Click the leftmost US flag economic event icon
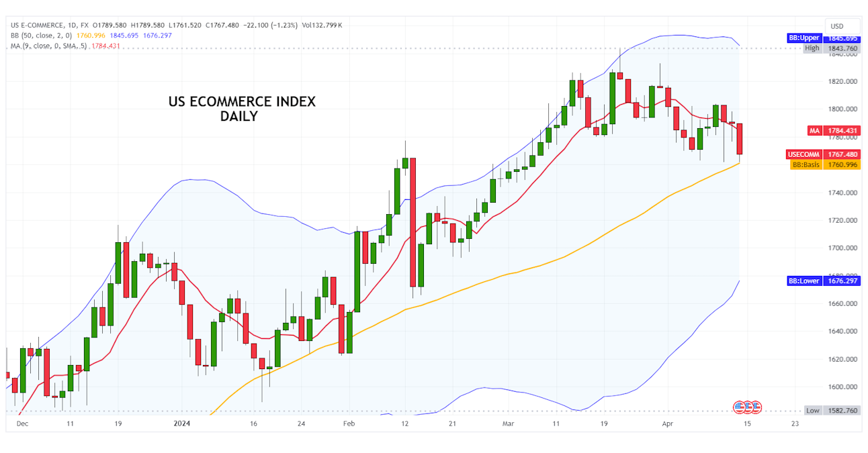Screen dimensions: 868x453 coord(738,407)
